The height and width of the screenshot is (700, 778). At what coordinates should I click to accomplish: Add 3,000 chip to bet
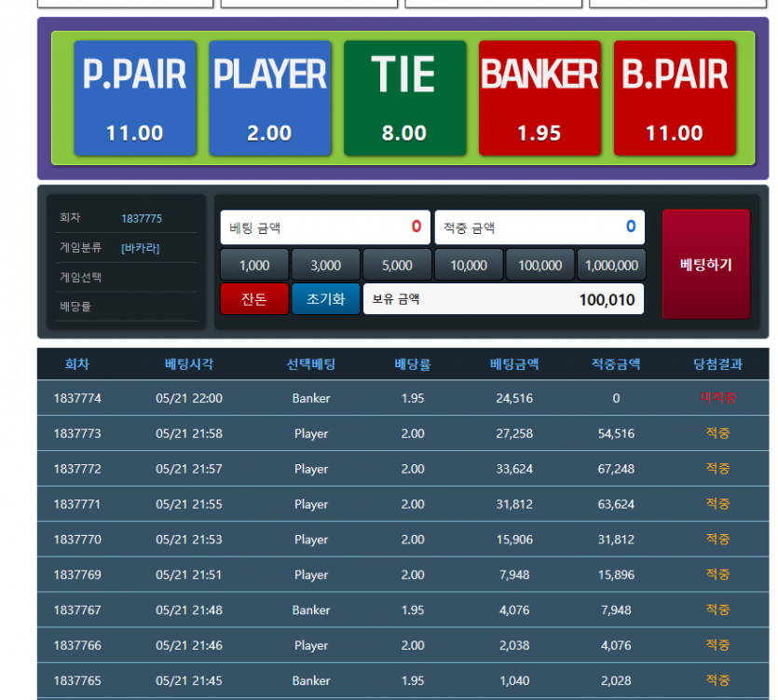(x=325, y=265)
